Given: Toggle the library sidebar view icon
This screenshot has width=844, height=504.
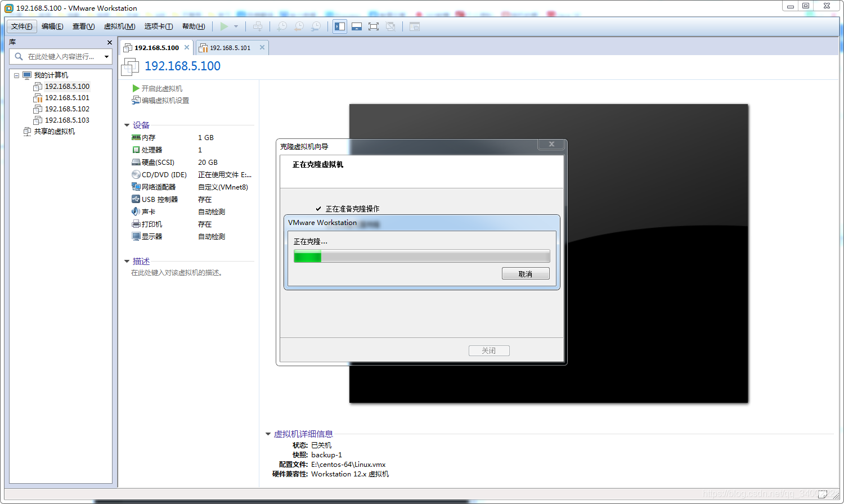Looking at the screenshot, I should pyautogui.click(x=340, y=26).
